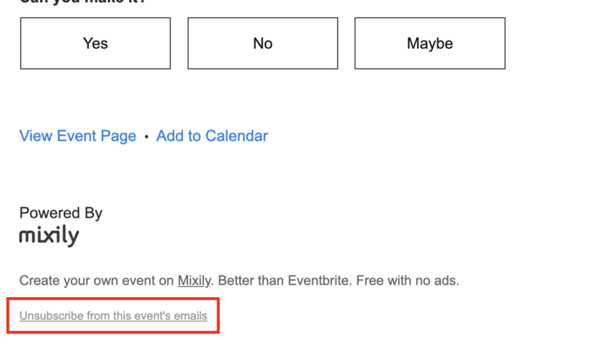This screenshot has width=602, height=364.
Task: Click the red outline box around Unsubscribe
Action: tap(113, 315)
